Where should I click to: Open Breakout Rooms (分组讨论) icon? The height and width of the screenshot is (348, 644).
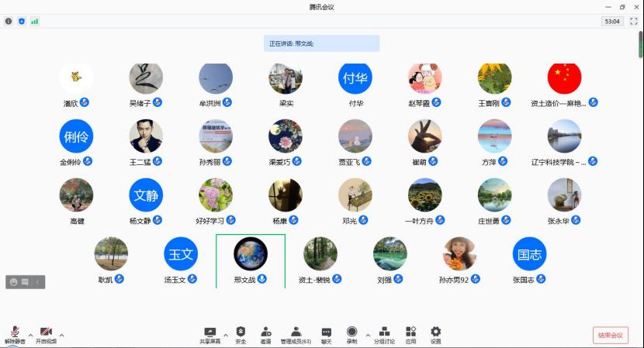[x=384, y=332]
